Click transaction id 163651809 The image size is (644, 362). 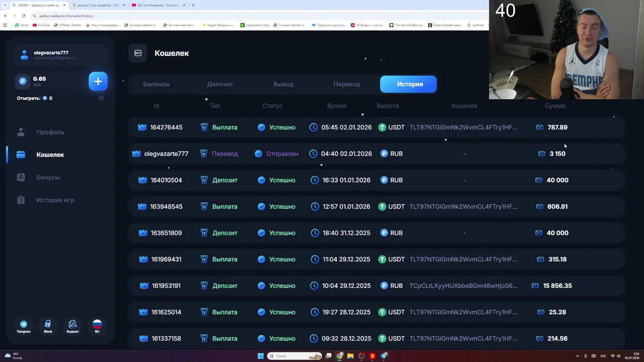tap(166, 233)
